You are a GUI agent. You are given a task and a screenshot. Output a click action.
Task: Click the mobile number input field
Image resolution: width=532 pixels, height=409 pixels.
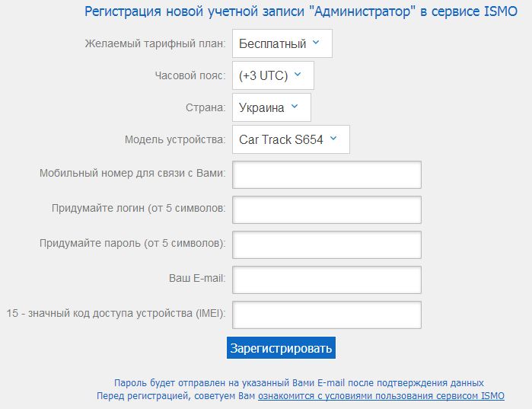pyautogui.click(x=327, y=174)
